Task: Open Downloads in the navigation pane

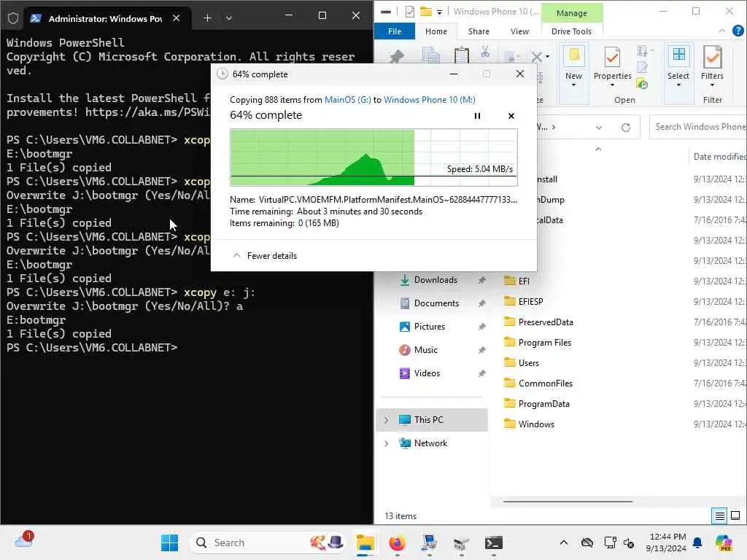Action: click(x=436, y=280)
